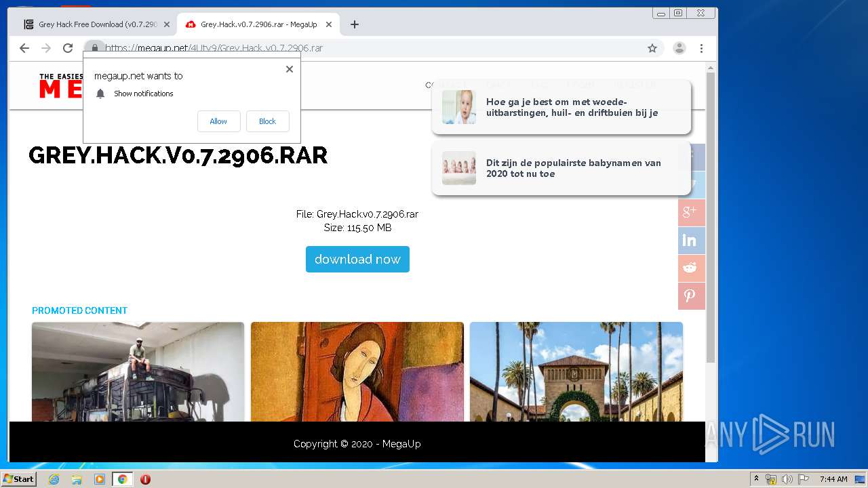
Task: Close the Grey Hack Free Download tab
Action: [x=167, y=24]
